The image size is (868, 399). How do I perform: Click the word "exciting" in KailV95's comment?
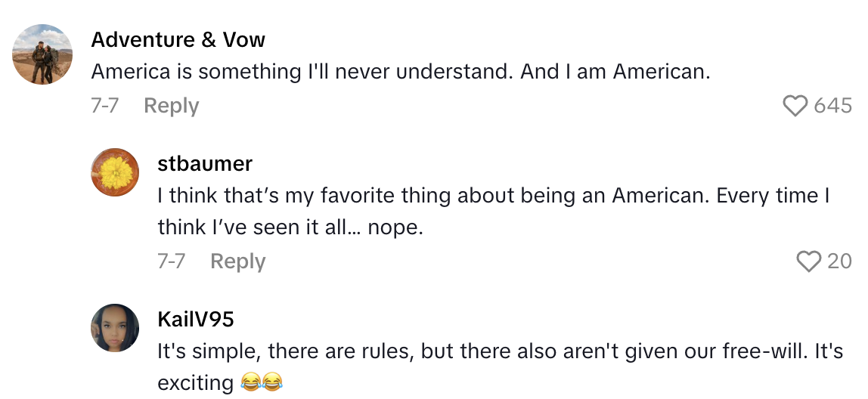pyautogui.click(x=195, y=383)
